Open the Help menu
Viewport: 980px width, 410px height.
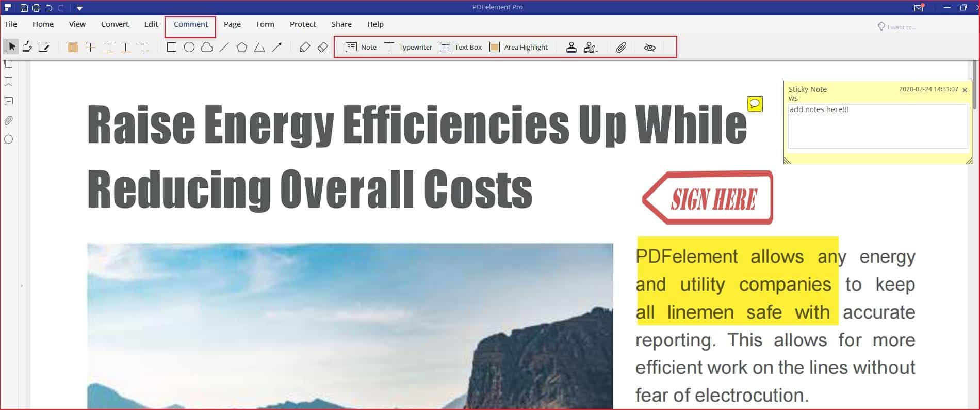pos(375,24)
